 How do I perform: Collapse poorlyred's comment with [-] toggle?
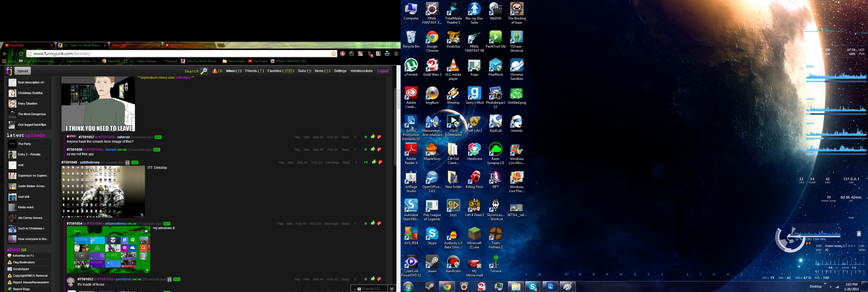tap(169, 279)
